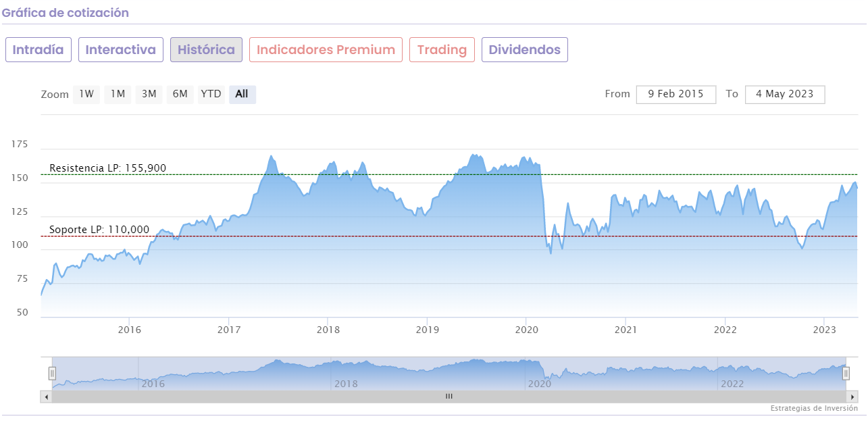The height and width of the screenshot is (429, 868).
Task: Zoom chart to 6M
Action: (180, 95)
